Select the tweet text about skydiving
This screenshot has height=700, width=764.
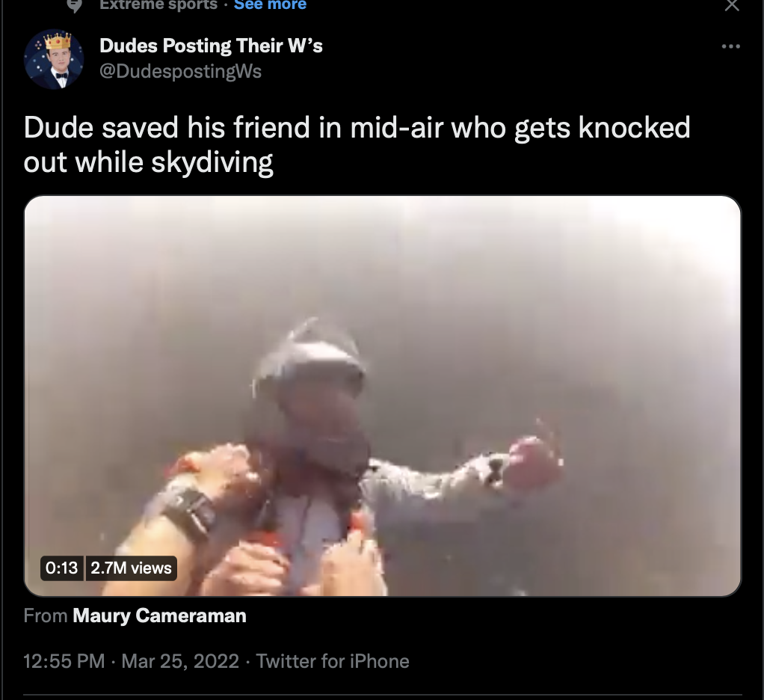tap(357, 145)
